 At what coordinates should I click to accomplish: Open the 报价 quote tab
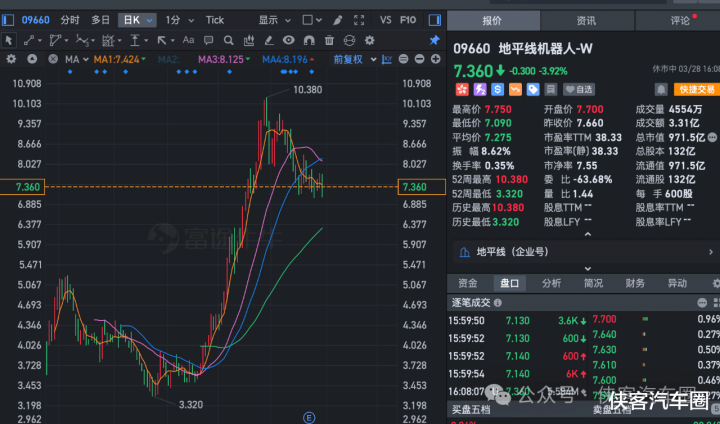tap(493, 21)
